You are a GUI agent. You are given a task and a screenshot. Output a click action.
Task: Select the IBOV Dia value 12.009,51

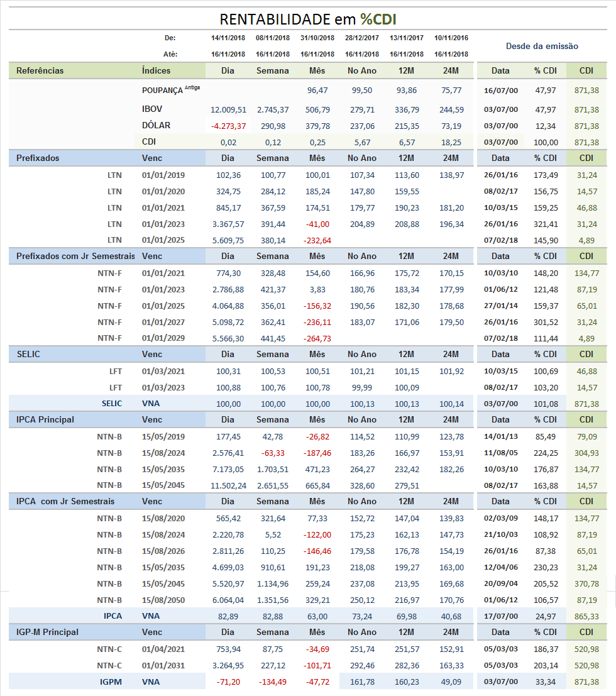tap(228, 109)
